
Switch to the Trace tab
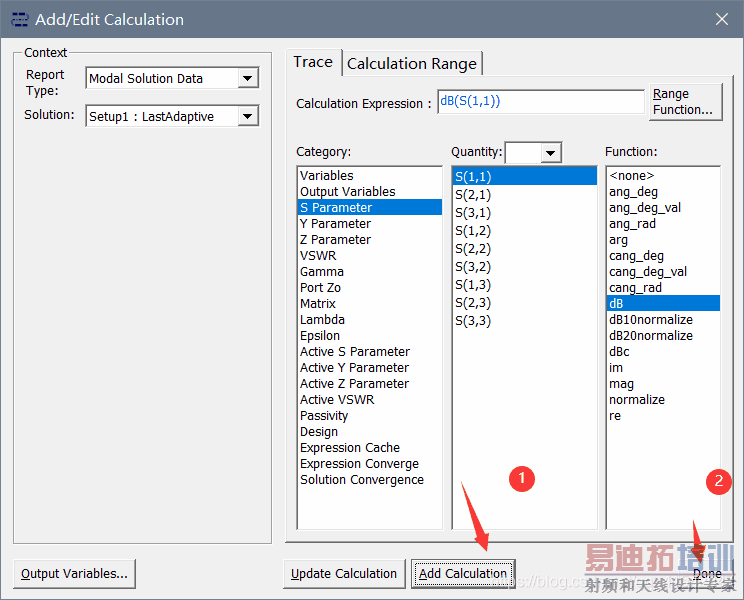point(313,62)
